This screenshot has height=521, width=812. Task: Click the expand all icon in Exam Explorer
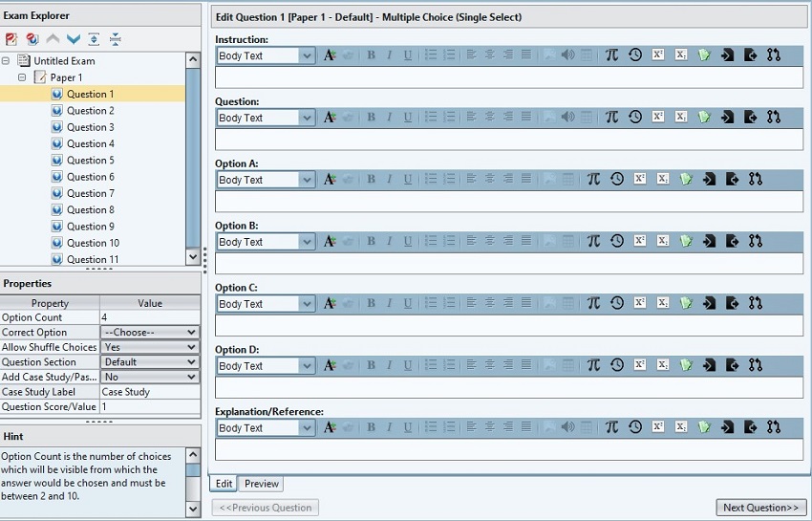click(94, 39)
